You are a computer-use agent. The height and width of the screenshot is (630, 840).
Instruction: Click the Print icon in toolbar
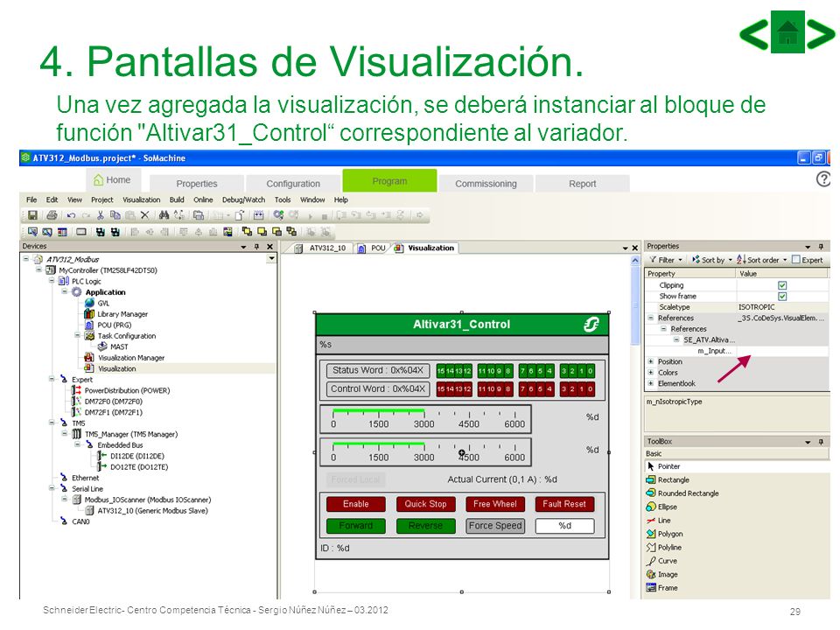click(52, 215)
